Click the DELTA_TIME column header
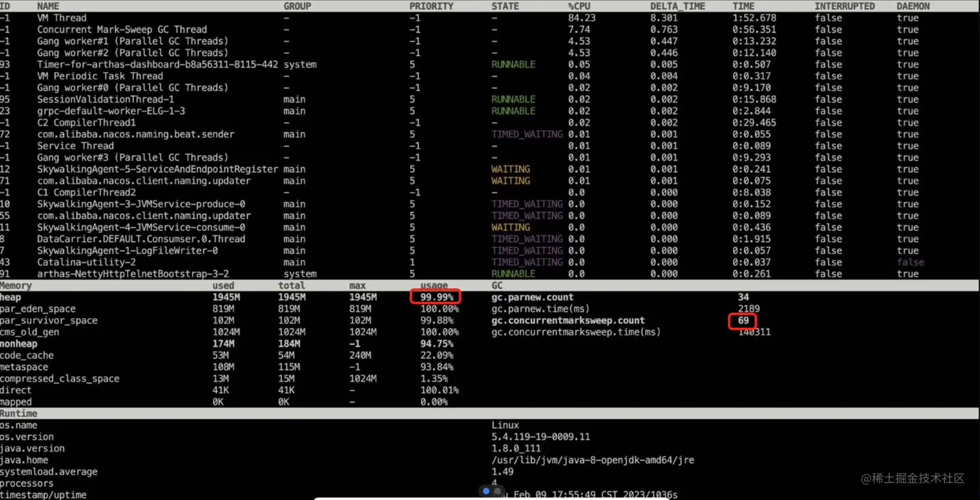980x500 pixels. tap(677, 6)
